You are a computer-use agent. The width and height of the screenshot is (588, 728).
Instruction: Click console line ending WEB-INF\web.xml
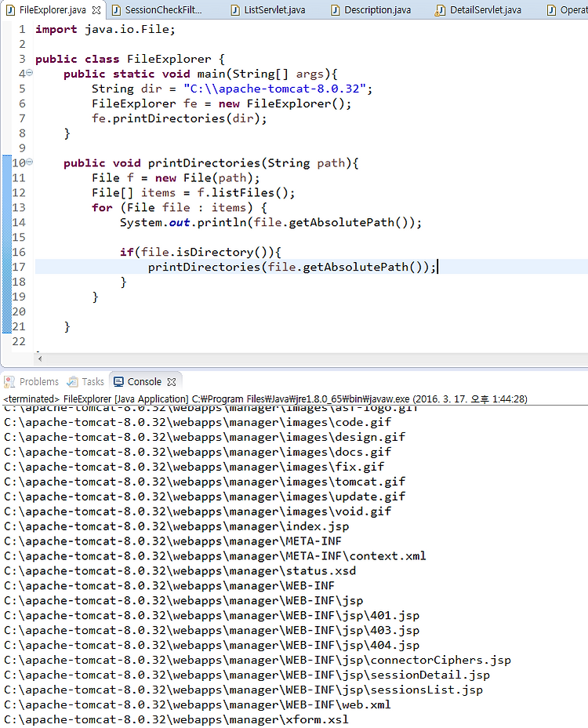point(198,704)
